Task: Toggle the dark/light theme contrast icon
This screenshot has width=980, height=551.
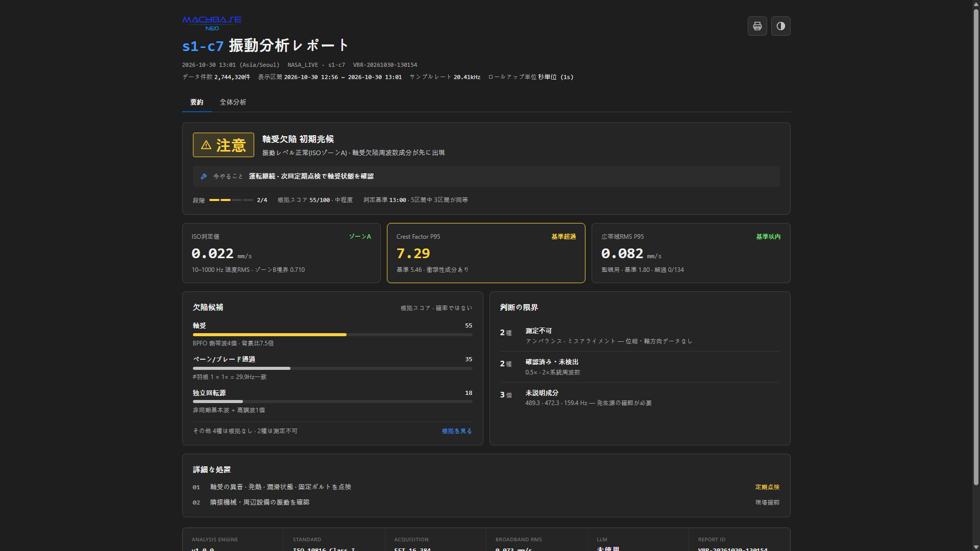Action: [x=780, y=26]
